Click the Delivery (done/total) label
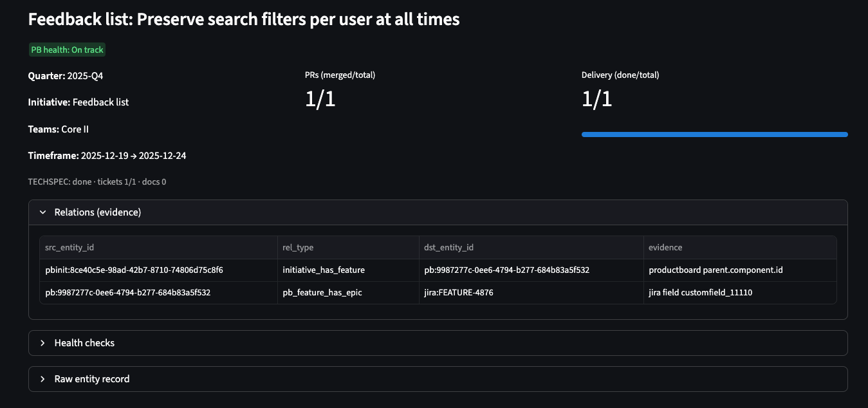Viewport: 868px width, 408px height. [x=620, y=75]
